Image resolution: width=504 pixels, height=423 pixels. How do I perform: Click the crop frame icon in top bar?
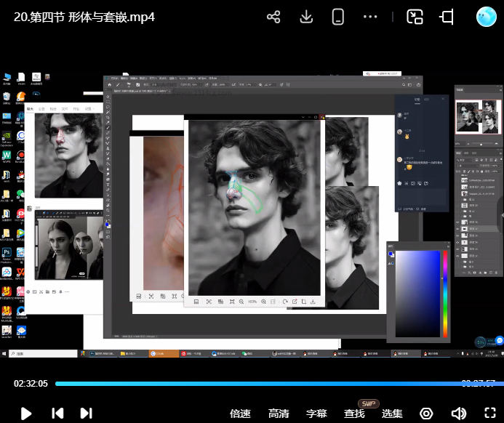click(x=447, y=17)
